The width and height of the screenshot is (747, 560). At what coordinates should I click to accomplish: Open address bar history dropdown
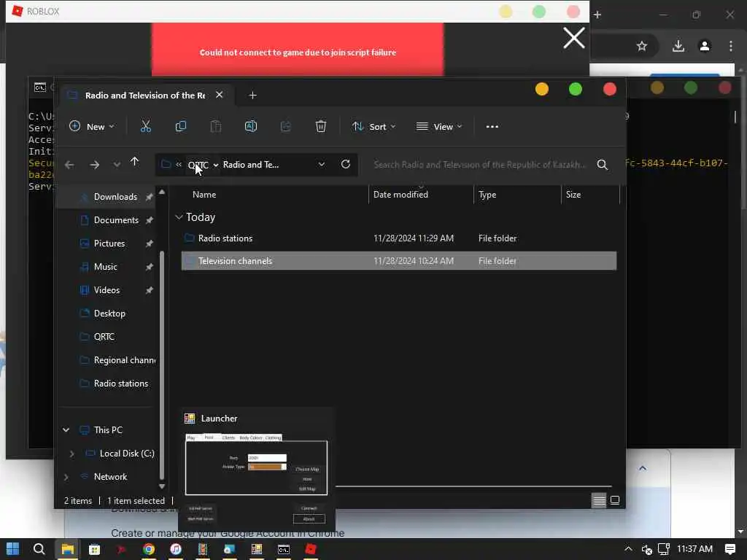pyautogui.click(x=322, y=164)
